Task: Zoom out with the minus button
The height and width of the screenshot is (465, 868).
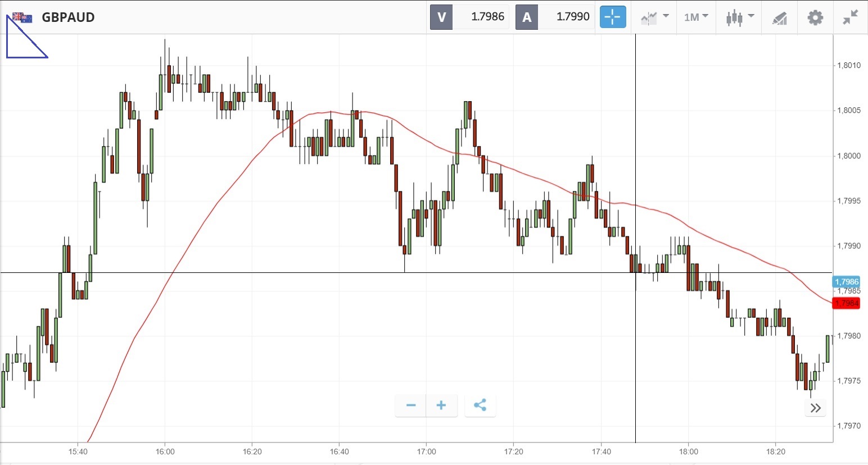Action: point(411,405)
